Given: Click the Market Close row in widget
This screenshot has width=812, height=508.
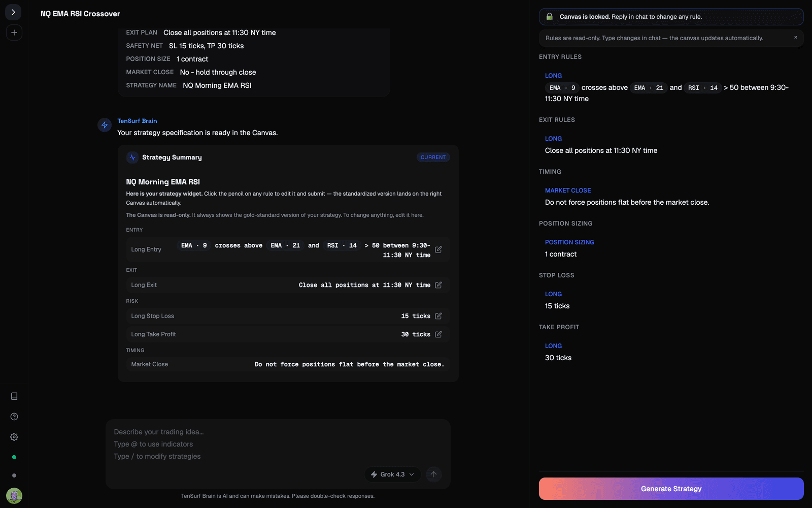Looking at the screenshot, I should click(288, 364).
